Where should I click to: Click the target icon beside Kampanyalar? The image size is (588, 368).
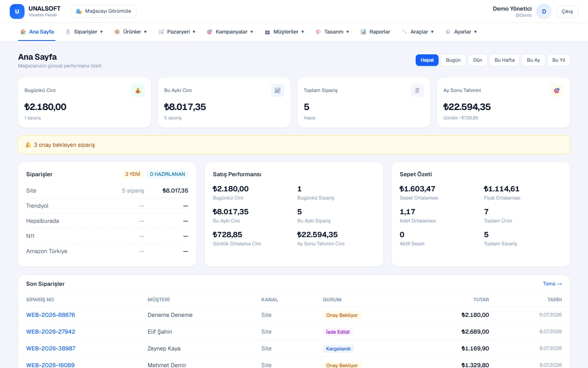(x=209, y=32)
